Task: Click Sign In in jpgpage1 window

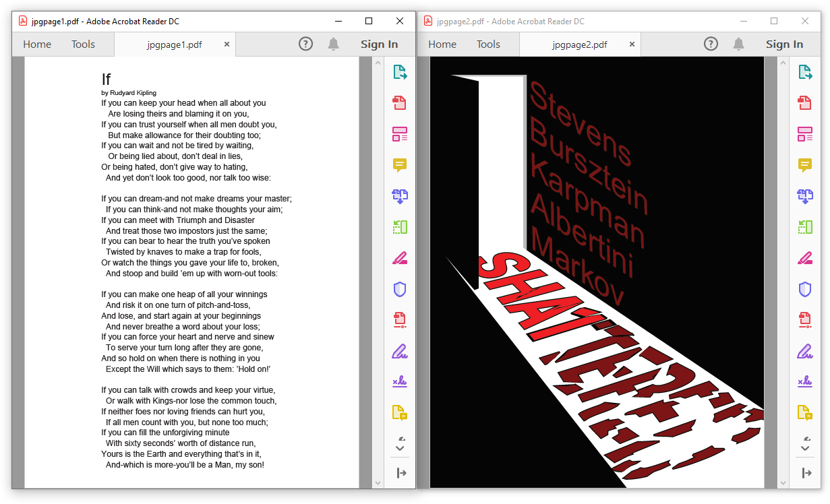Action: pyautogui.click(x=380, y=44)
